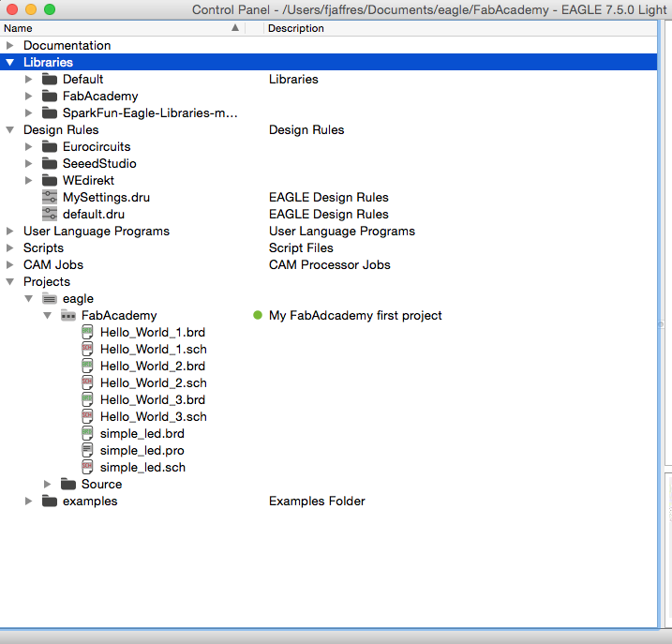Expand the examples folder arrow

(x=29, y=501)
